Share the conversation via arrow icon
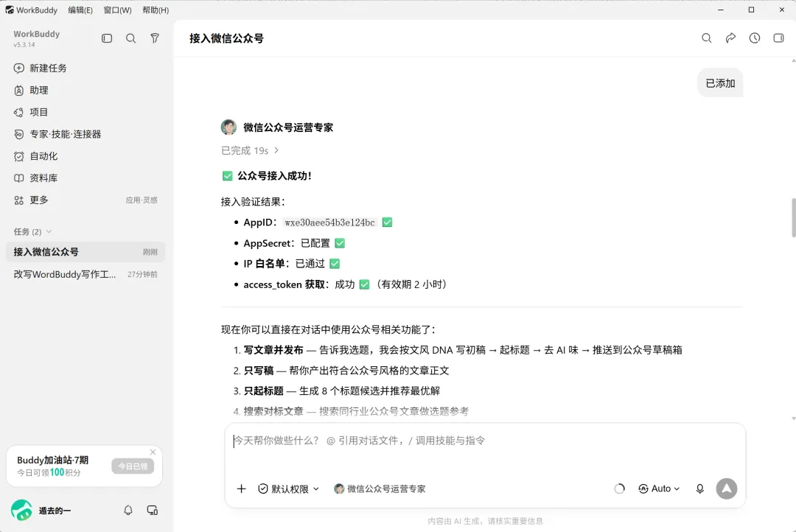796x532 pixels. tap(730, 38)
